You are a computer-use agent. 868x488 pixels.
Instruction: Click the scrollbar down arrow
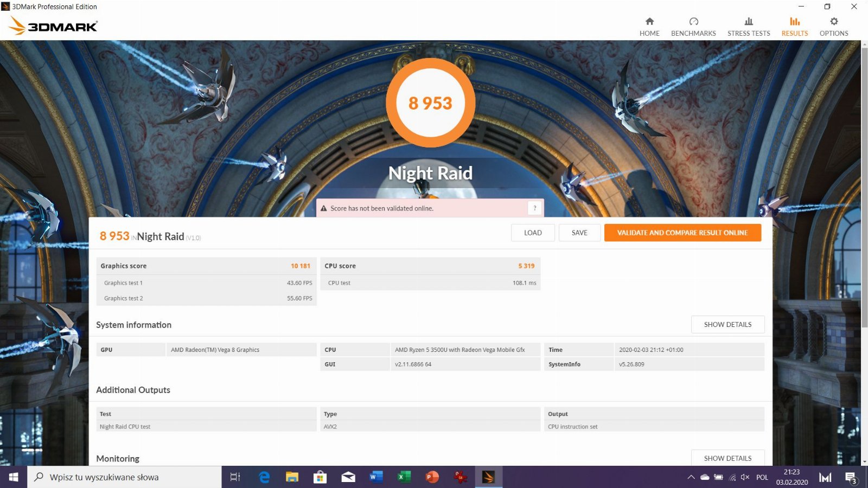tap(864, 462)
